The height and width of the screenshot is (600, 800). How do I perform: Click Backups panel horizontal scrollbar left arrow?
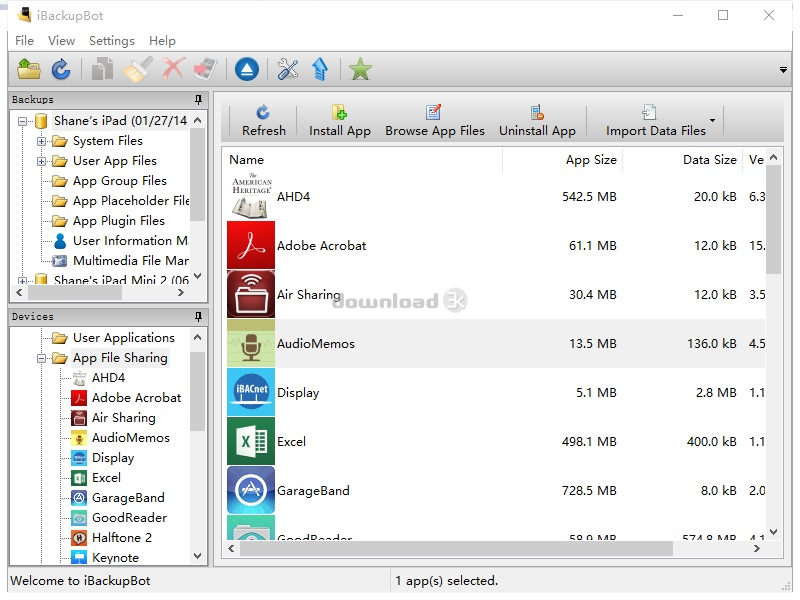click(x=19, y=292)
